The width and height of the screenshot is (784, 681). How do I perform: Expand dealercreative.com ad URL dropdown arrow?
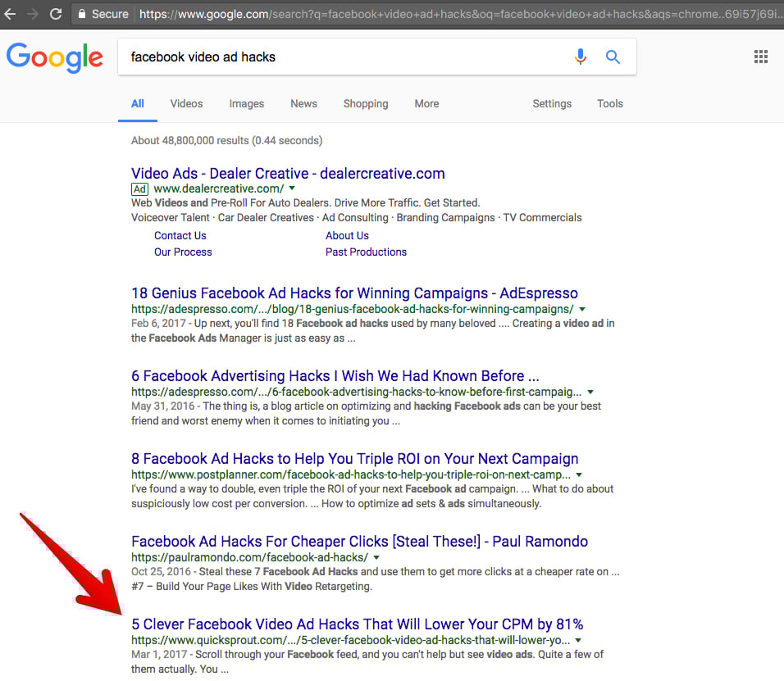coord(292,188)
